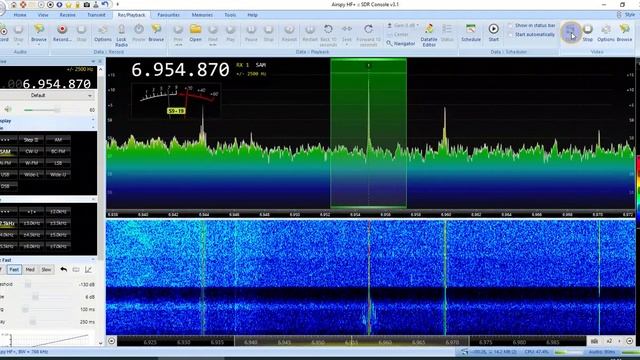Set AGC speed to Slow
The height and width of the screenshot is (360, 640).
[x=47, y=270]
